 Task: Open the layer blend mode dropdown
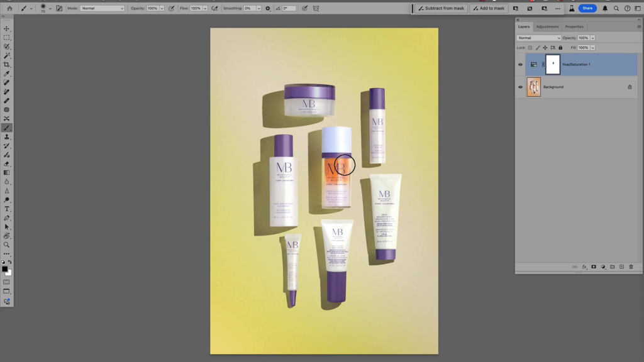(538, 38)
